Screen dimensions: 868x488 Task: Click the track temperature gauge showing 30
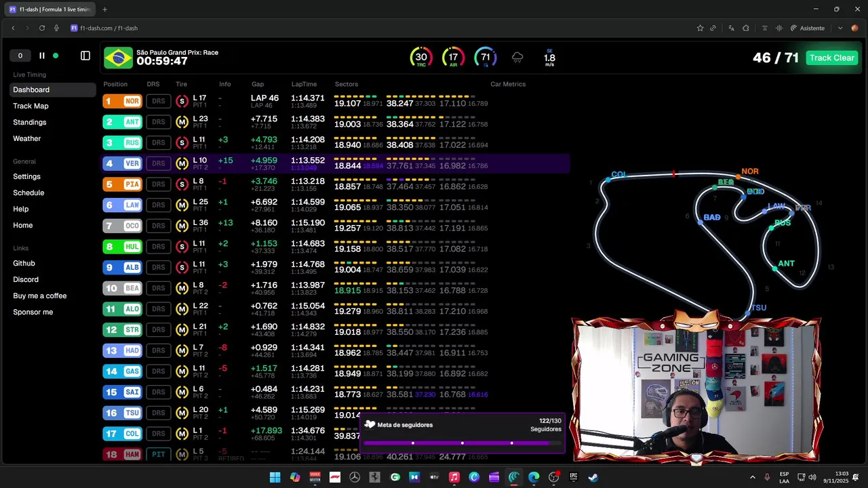421,58
